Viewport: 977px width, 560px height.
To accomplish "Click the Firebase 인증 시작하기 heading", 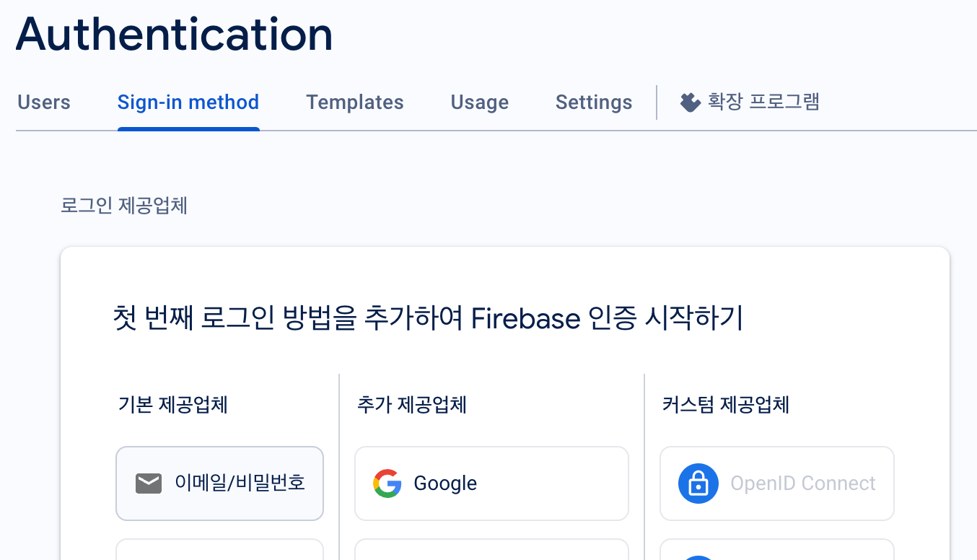I will 429,318.
